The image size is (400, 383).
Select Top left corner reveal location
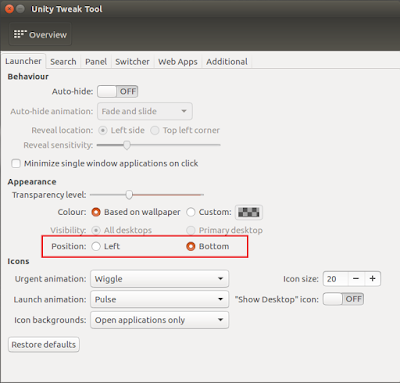(185, 130)
